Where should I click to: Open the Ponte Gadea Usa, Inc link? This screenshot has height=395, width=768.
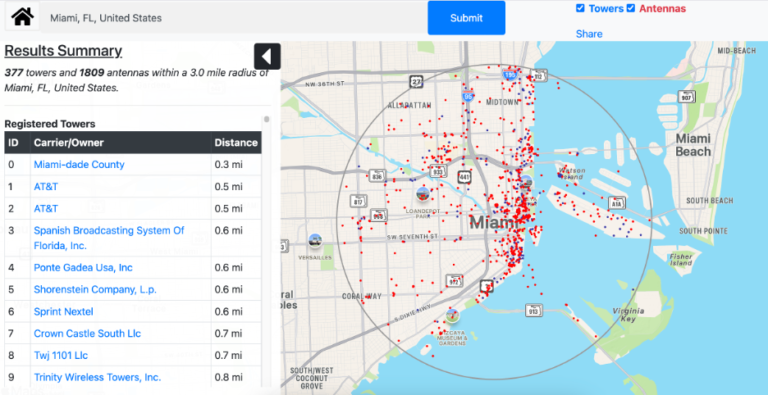[x=83, y=268]
